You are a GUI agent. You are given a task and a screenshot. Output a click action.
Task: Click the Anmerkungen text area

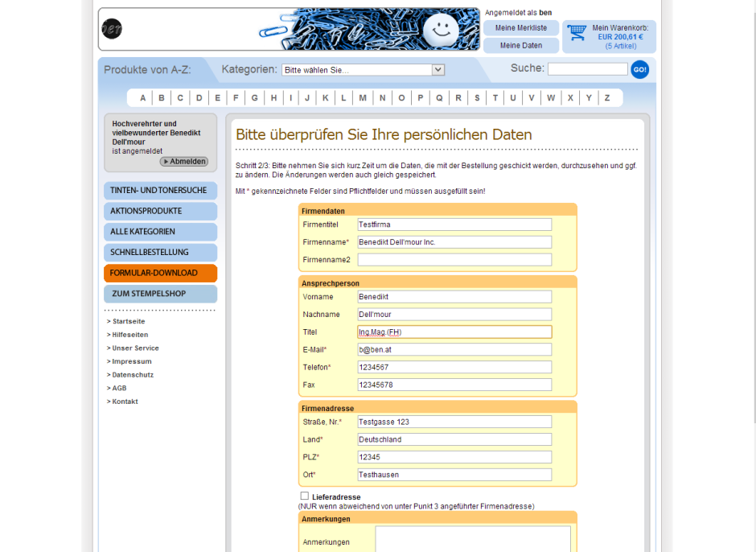473,539
